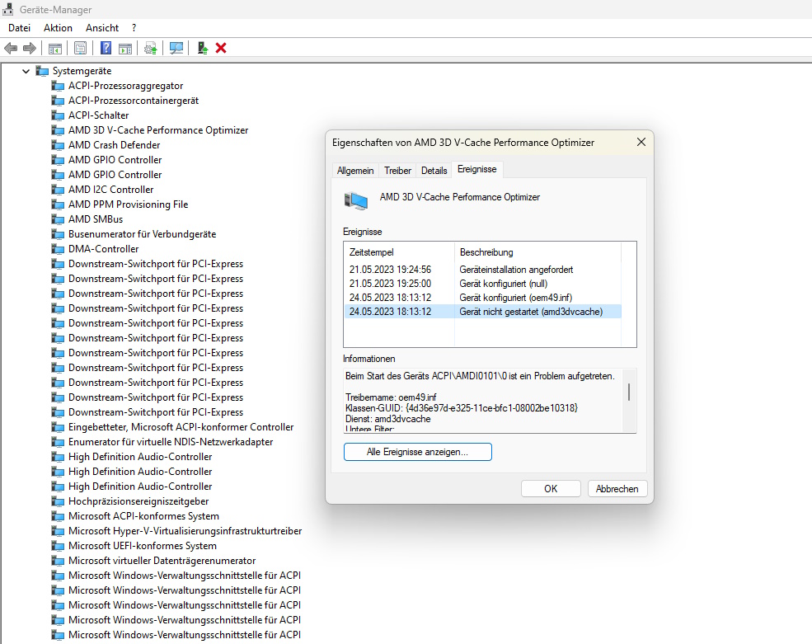This screenshot has height=644, width=812.
Task: Open the Ansicht menu
Action: [x=102, y=28]
